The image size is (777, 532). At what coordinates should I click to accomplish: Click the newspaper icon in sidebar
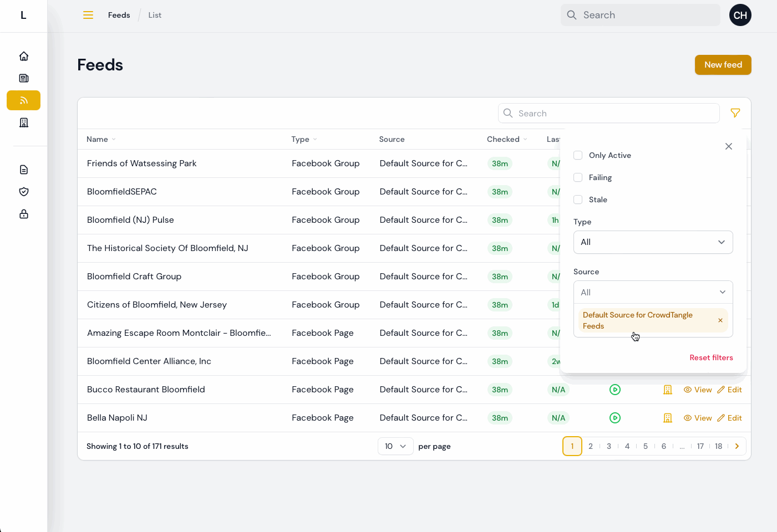[24, 78]
